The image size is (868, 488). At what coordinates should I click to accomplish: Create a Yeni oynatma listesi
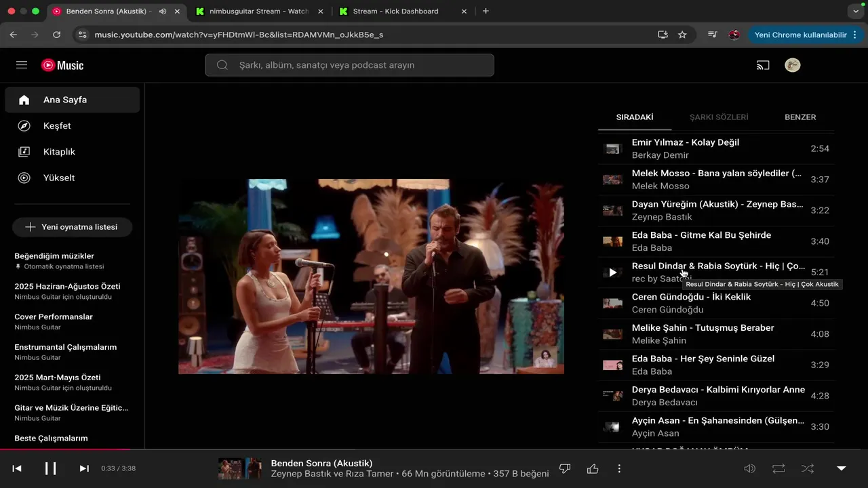click(72, 227)
